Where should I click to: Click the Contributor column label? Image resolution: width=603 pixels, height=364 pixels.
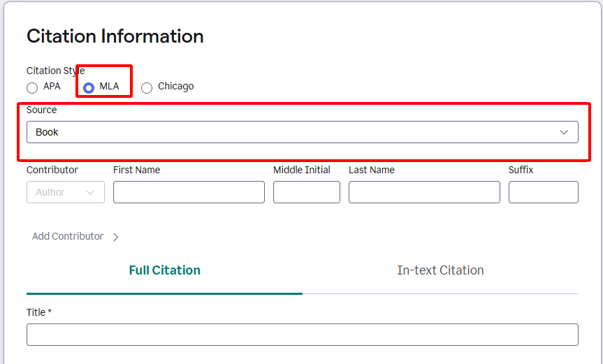tap(52, 170)
